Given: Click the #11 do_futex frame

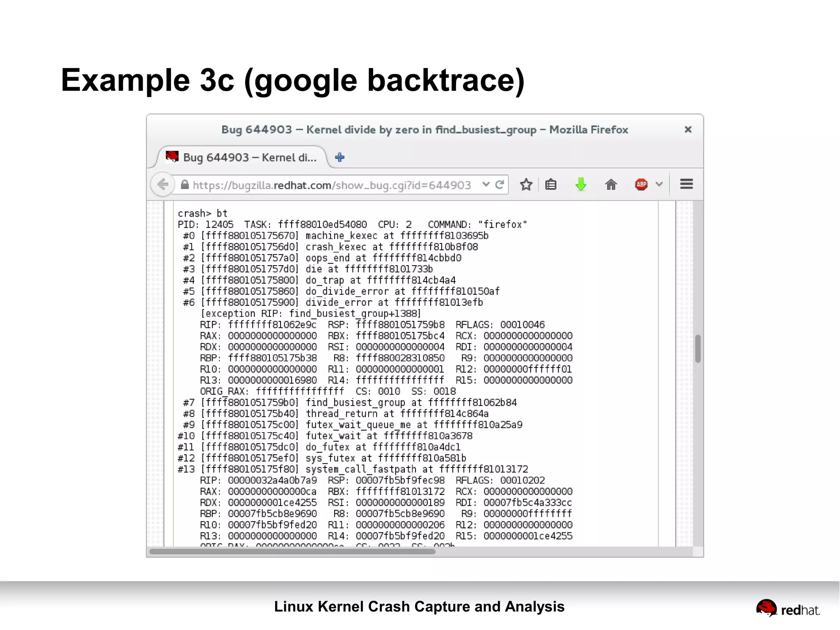Looking at the screenshot, I should 319,447.
